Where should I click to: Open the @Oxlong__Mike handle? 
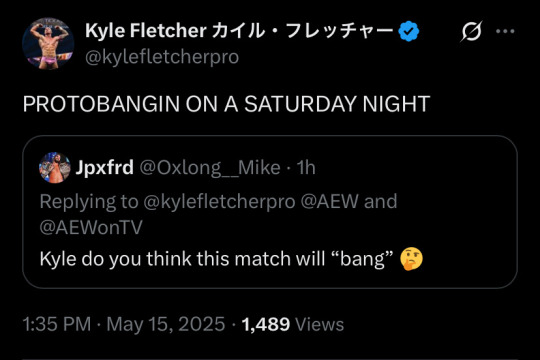pyautogui.click(x=210, y=168)
